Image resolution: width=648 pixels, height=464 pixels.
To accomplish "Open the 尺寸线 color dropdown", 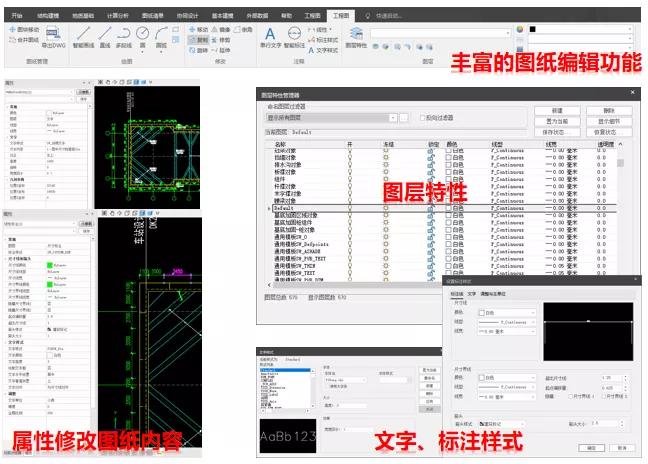I will pos(507,313).
